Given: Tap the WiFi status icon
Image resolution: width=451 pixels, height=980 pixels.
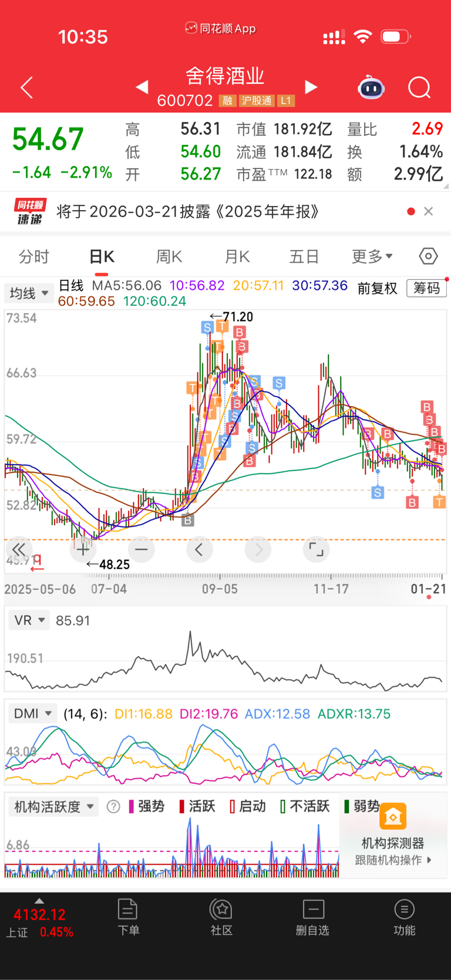Looking at the screenshot, I should coord(363,37).
